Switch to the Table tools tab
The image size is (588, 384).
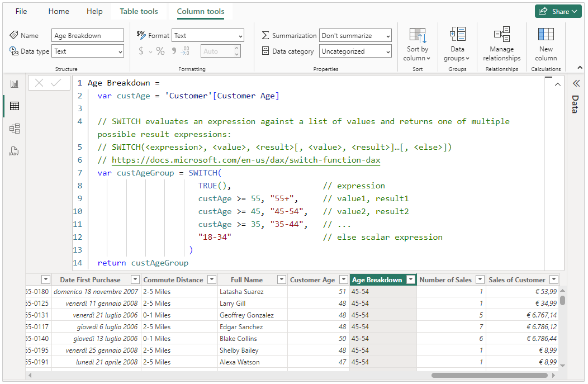click(x=139, y=11)
